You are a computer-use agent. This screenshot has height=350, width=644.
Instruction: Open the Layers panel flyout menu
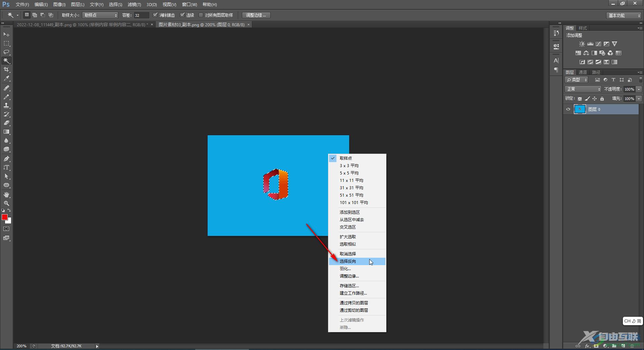640,72
